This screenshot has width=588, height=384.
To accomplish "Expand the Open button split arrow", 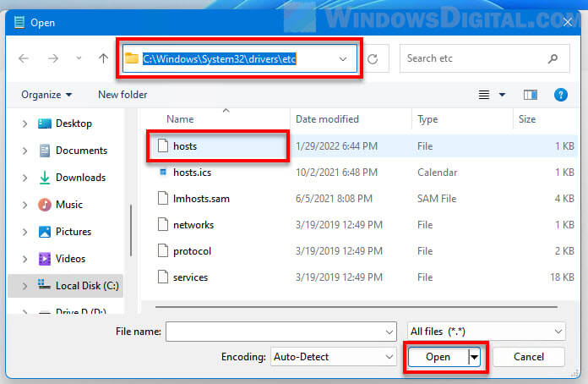I will click(x=474, y=357).
